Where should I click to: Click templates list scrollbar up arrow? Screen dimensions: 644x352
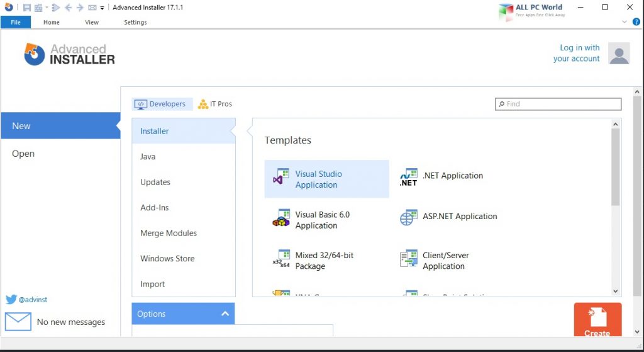click(x=615, y=124)
